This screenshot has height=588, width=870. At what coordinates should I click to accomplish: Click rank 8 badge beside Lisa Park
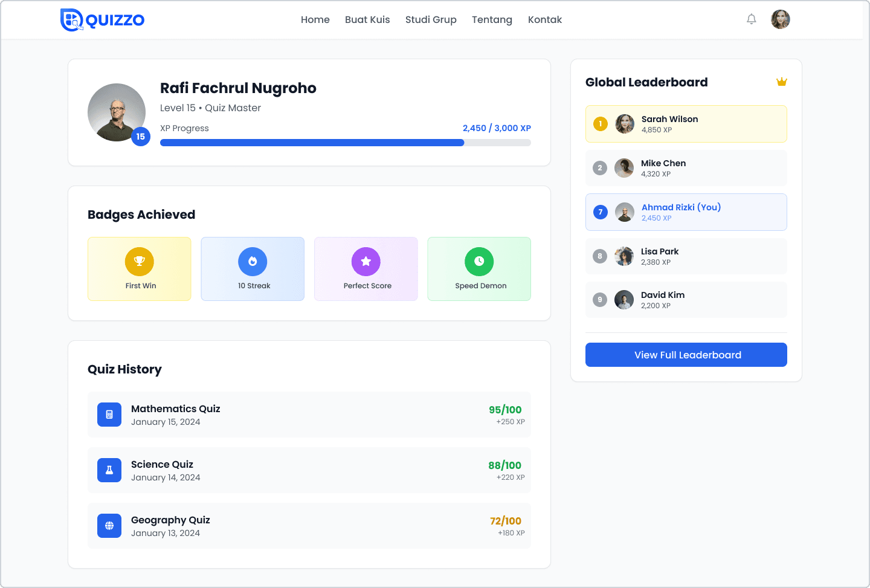click(x=600, y=256)
